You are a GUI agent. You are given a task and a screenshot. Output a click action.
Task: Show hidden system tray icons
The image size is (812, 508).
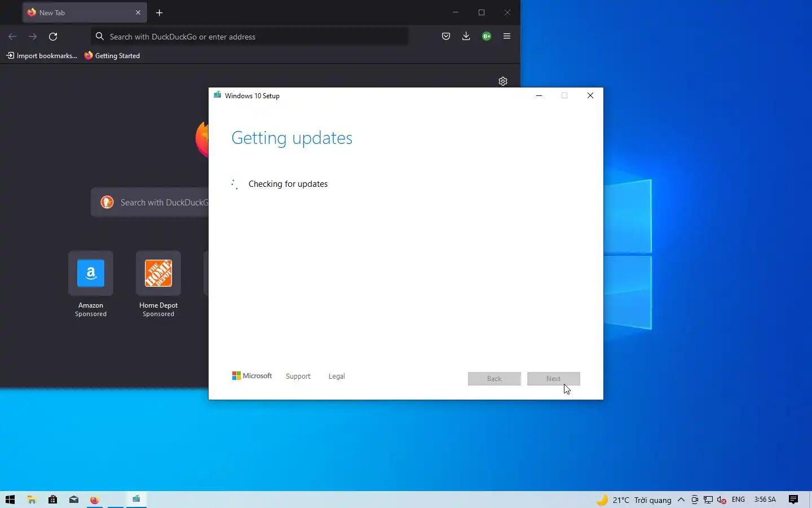click(x=681, y=500)
